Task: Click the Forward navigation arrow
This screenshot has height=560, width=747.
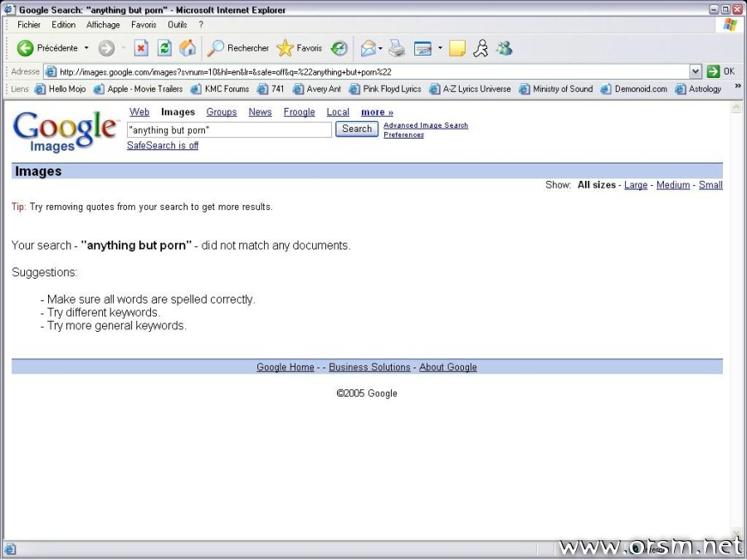Action: [x=106, y=48]
